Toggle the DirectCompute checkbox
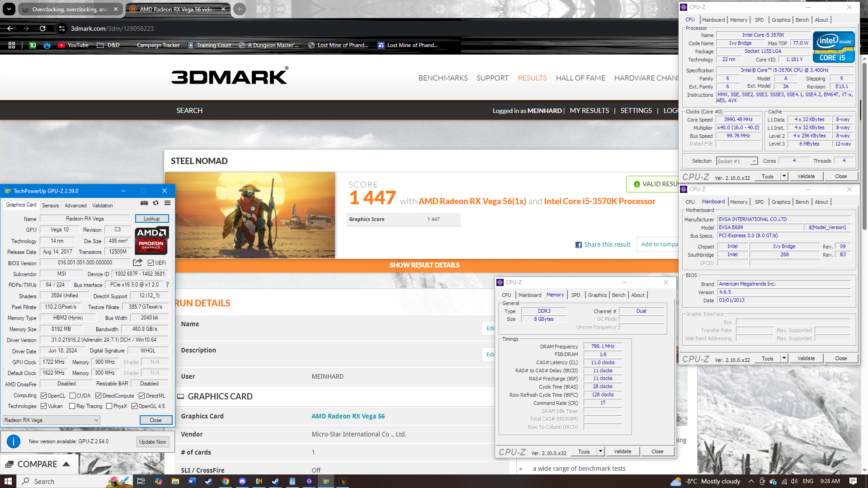 (98, 396)
